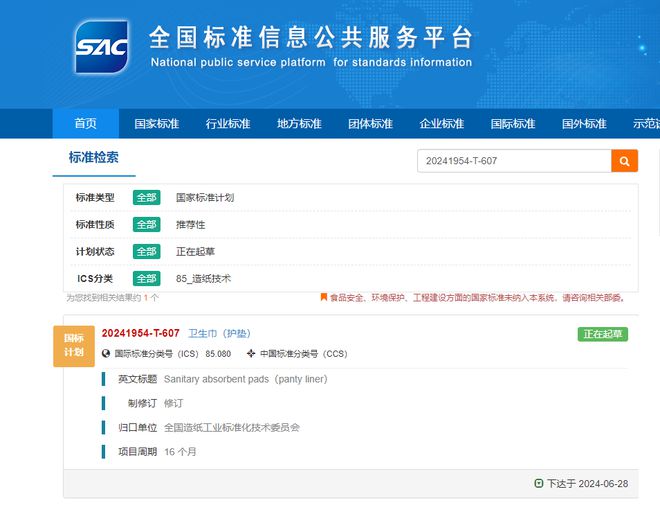
Task: Click the 国家标准计划 filter option
Action: click(x=205, y=197)
